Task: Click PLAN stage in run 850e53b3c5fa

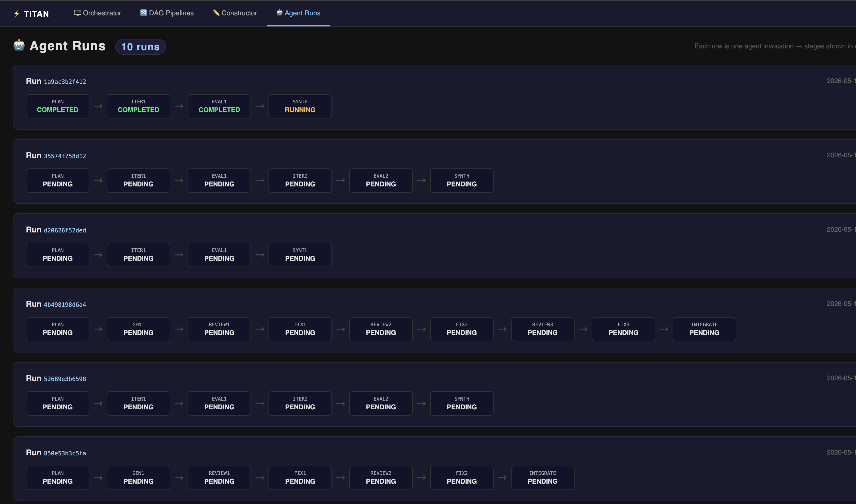Action: pyautogui.click(x=58, y=478)
